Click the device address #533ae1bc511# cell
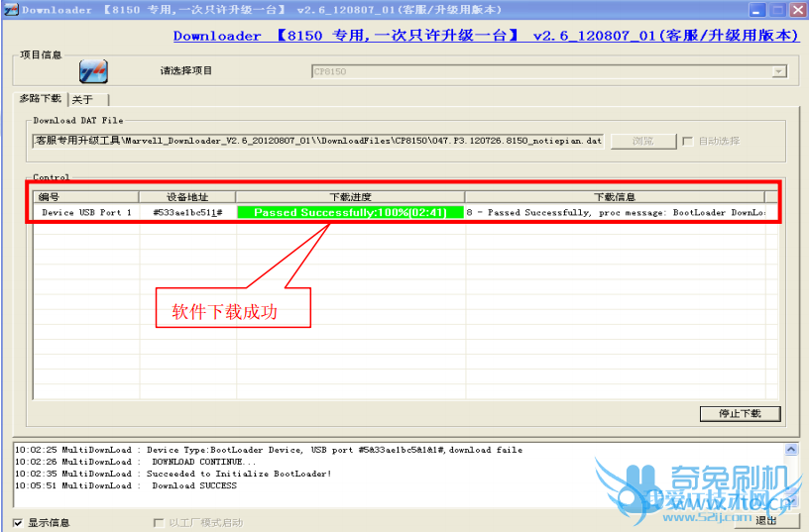The width and height of the screenshot is (809, 532). coord(187,212)
